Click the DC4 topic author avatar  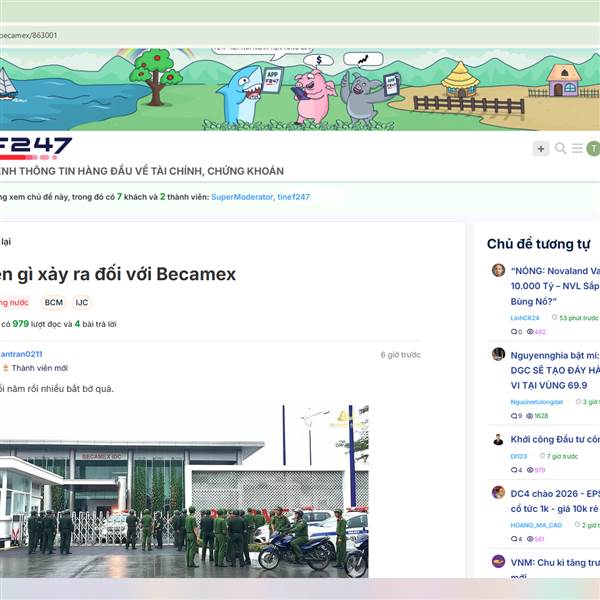(498, 492)
